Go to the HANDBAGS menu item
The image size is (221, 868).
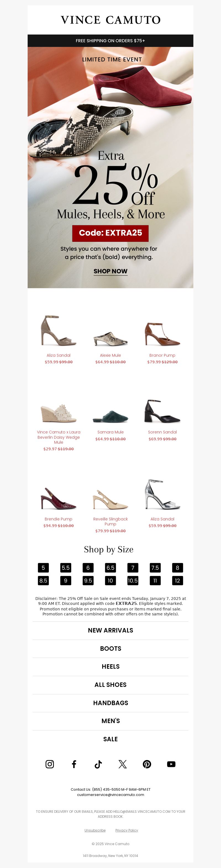110,703
